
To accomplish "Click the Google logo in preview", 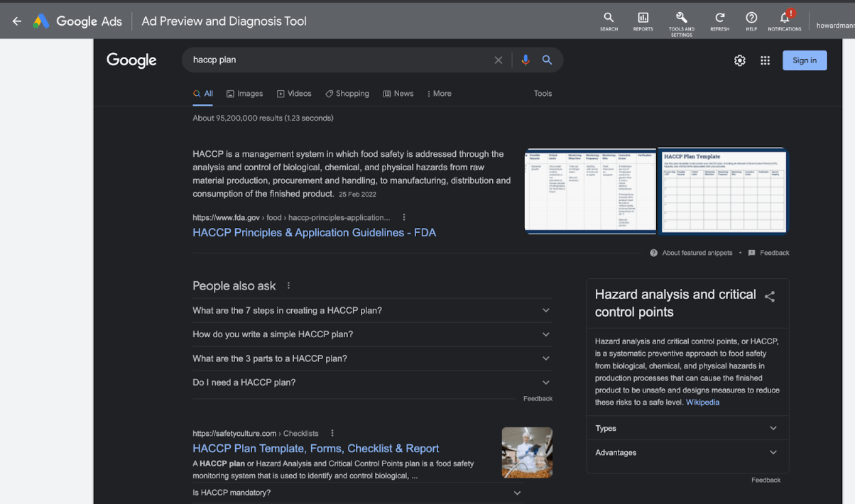I will pyautogui.click(x=131, y=60).
